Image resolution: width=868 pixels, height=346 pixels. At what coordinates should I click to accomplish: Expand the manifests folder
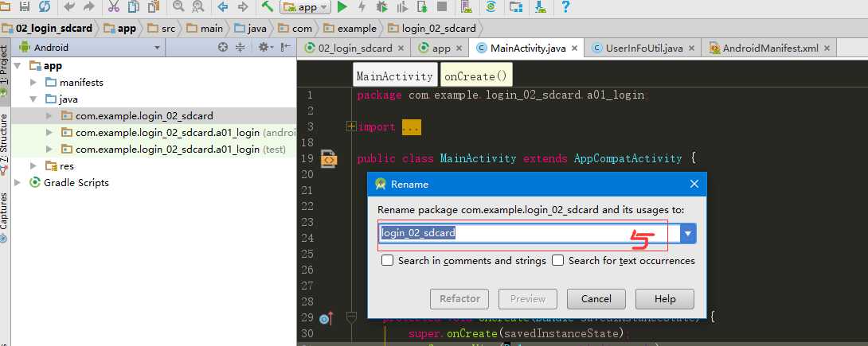[33, 83]
